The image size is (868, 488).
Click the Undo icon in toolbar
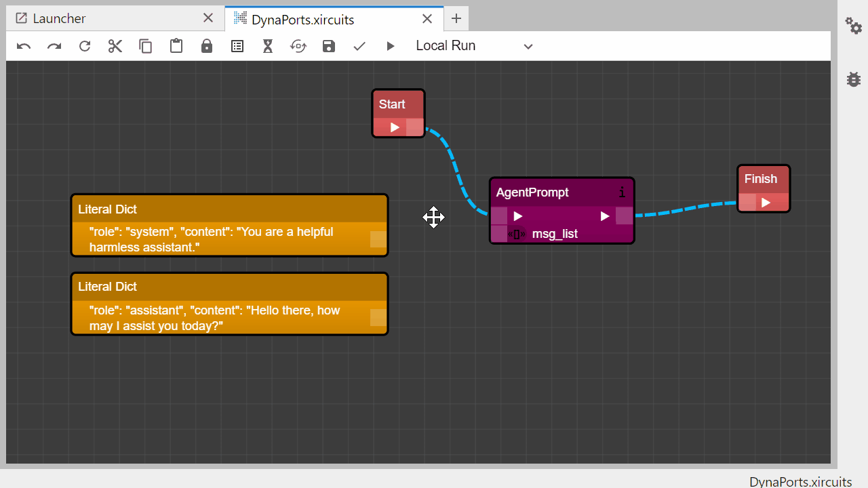[x=24, y=46]
